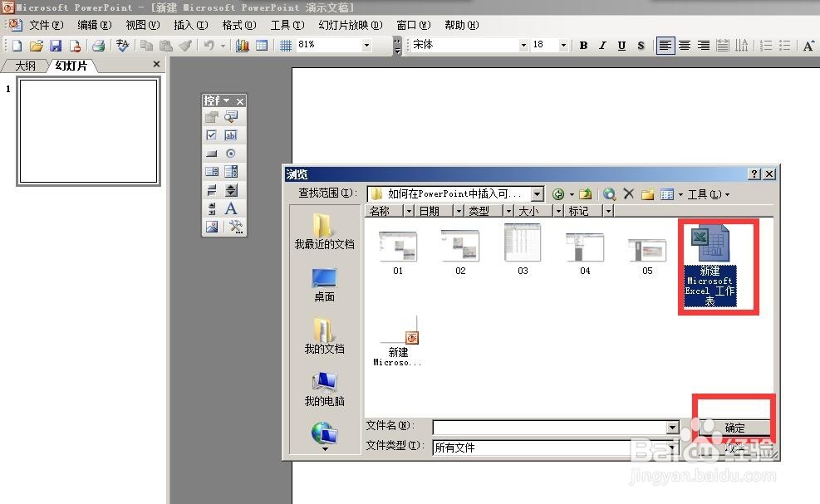Select the 新建 Microsoft Excel 工作表 file
This screenshot has width=820, height=504.
710,265
